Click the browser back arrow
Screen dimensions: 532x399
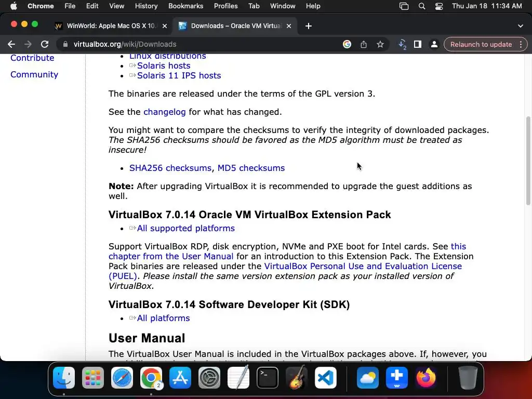[x=11, y=44]
